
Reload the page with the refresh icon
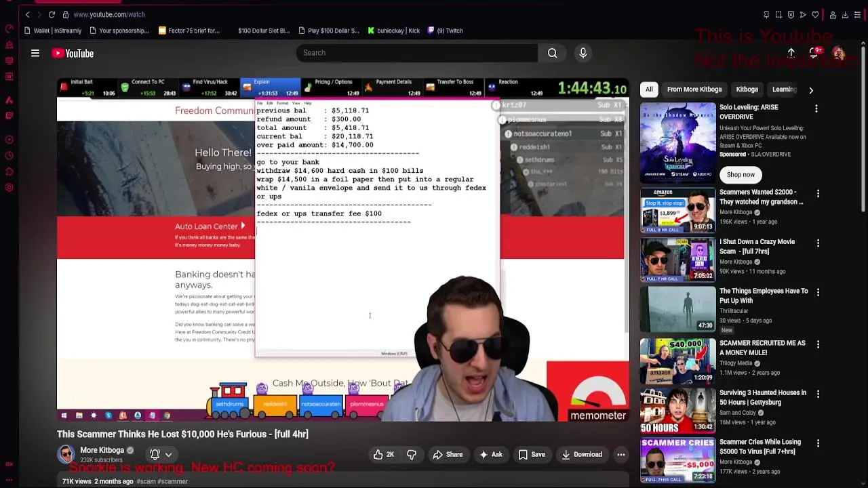[52, 14]
